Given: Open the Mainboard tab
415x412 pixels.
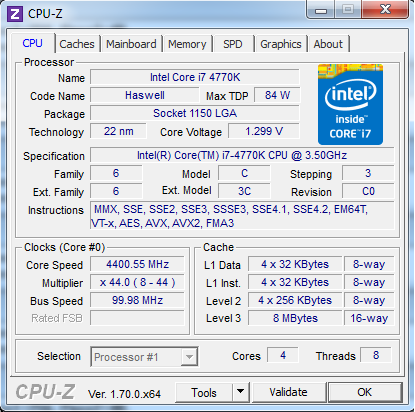Looking at the screenshot, I should [x=131, y=44].
